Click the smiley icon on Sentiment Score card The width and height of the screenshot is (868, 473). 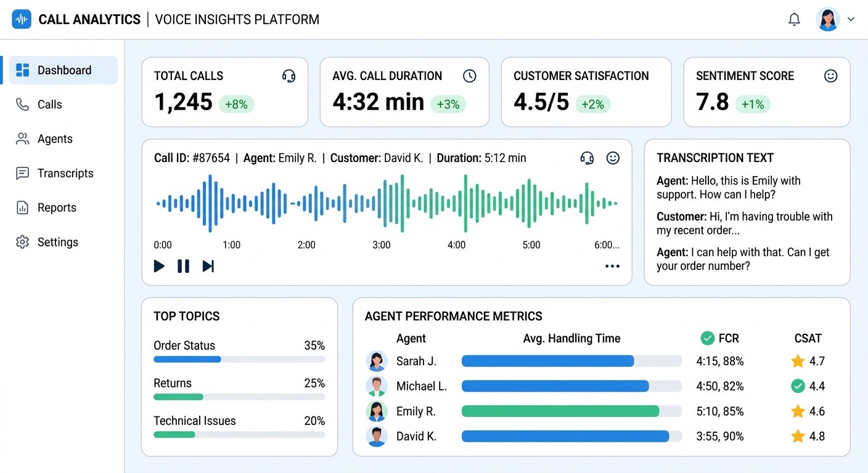(830, 76)
